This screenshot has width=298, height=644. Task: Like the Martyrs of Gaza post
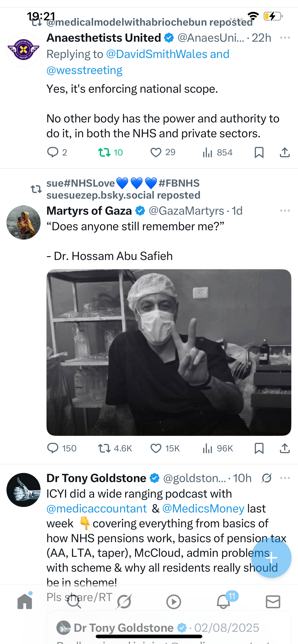156,448
